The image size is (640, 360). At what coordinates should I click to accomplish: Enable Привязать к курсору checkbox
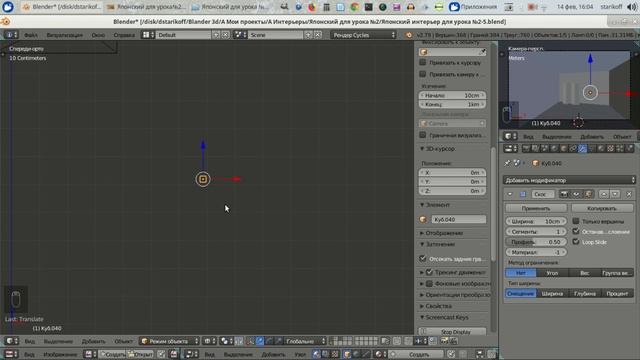423,62
